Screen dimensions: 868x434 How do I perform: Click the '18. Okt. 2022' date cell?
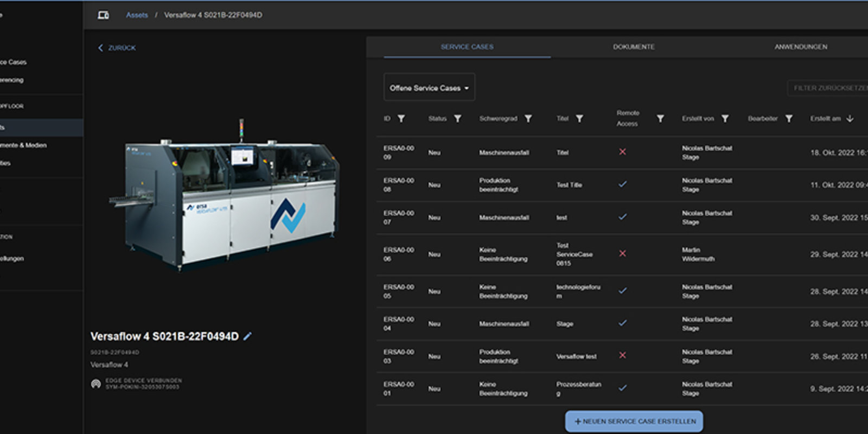click(839, 153)
